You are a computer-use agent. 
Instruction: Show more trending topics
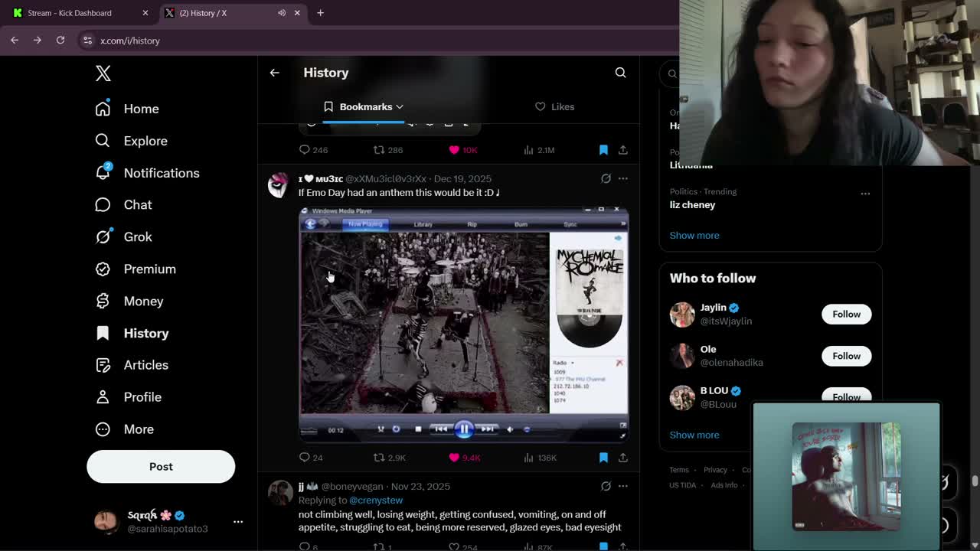(x=694, y=235)
